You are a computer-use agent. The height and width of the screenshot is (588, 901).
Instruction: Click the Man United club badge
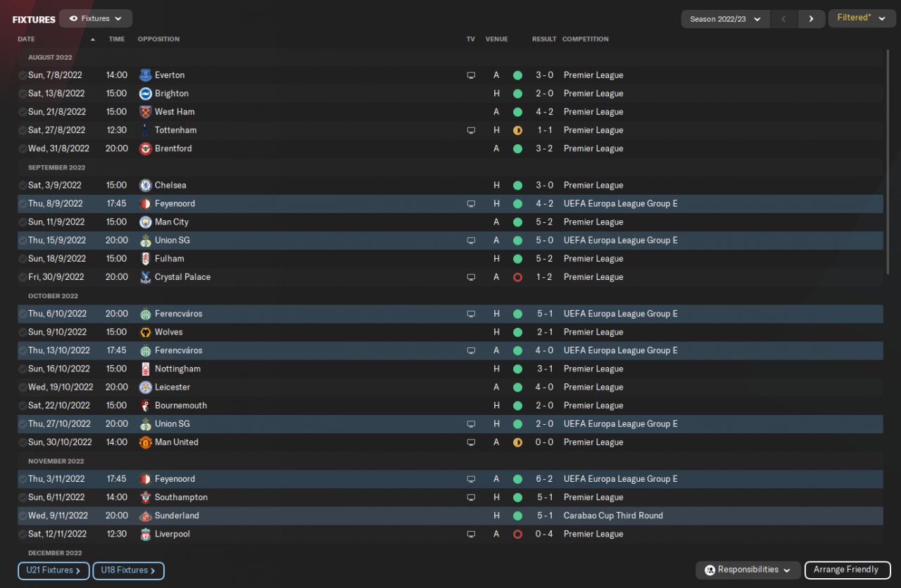coord(146,442)
